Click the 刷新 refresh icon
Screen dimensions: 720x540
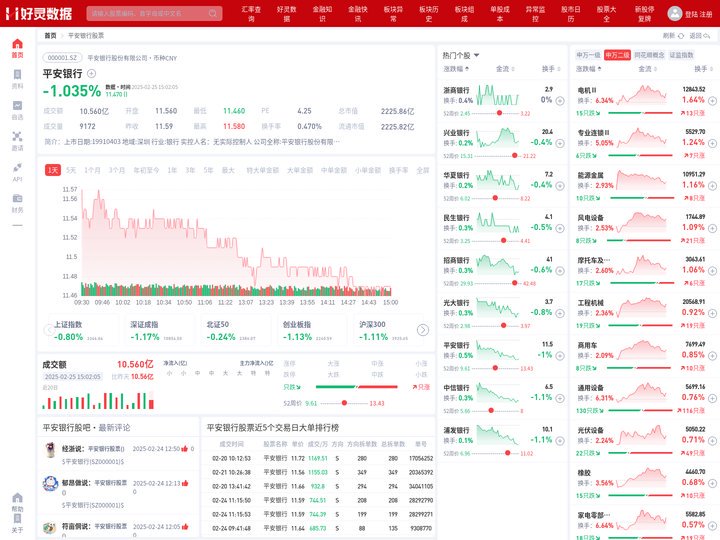(x=681, y=36)
